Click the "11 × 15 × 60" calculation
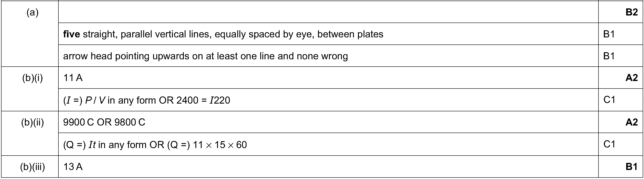 tap(220, 145)
